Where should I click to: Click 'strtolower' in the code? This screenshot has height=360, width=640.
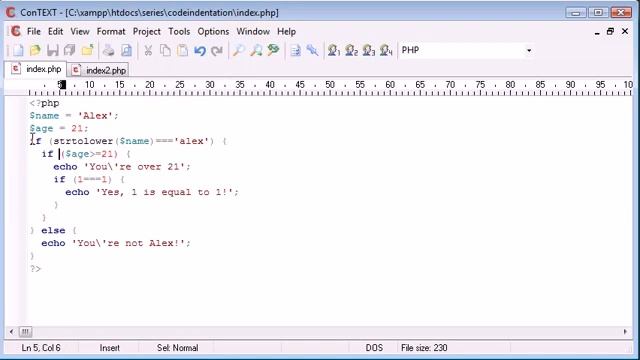[83, 141]
